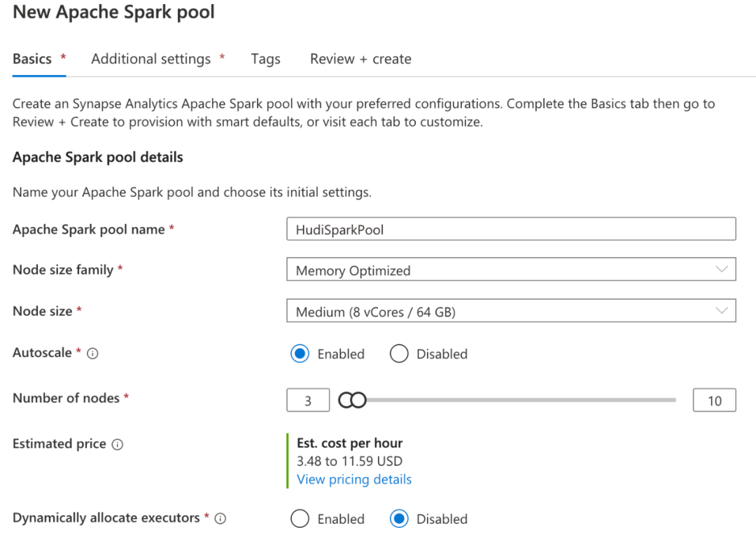
Task: Select Autoscale Disabled radio button
Action: pos(399,354)
